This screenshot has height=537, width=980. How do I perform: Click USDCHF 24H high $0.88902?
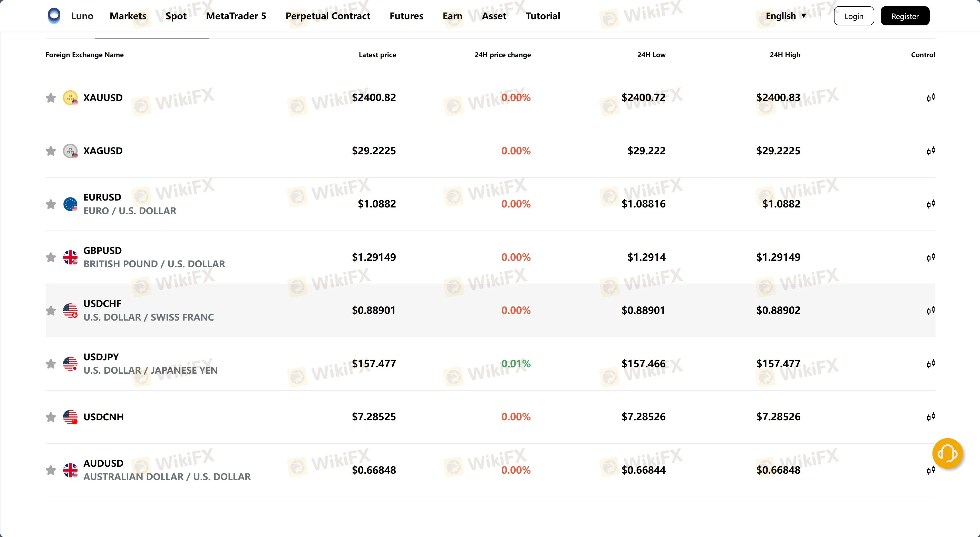click(x=778, y=311)
